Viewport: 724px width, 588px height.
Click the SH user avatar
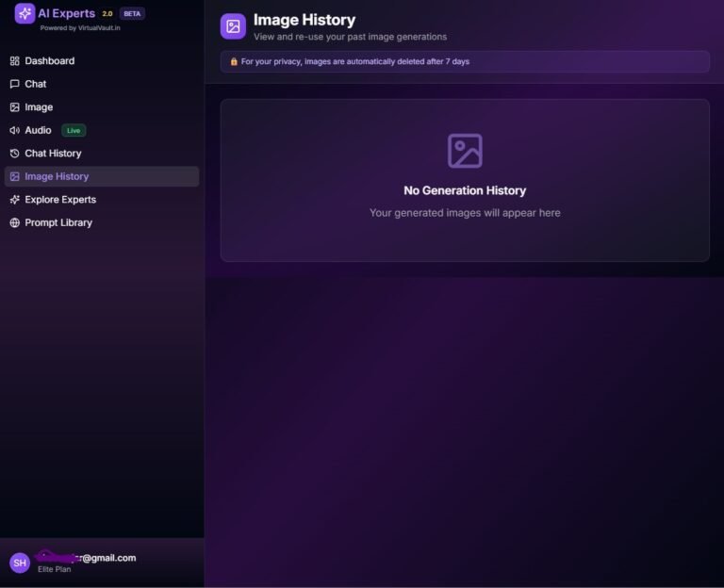[20, 563]
